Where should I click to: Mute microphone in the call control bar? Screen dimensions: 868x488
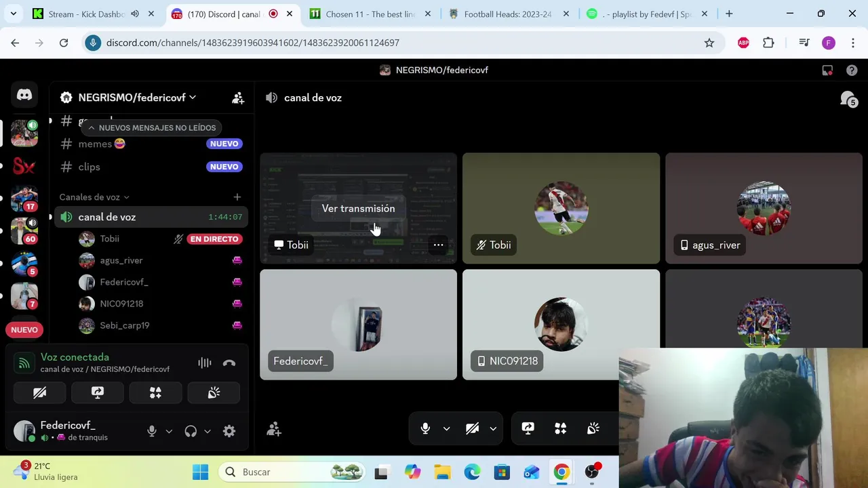point(425,428)
